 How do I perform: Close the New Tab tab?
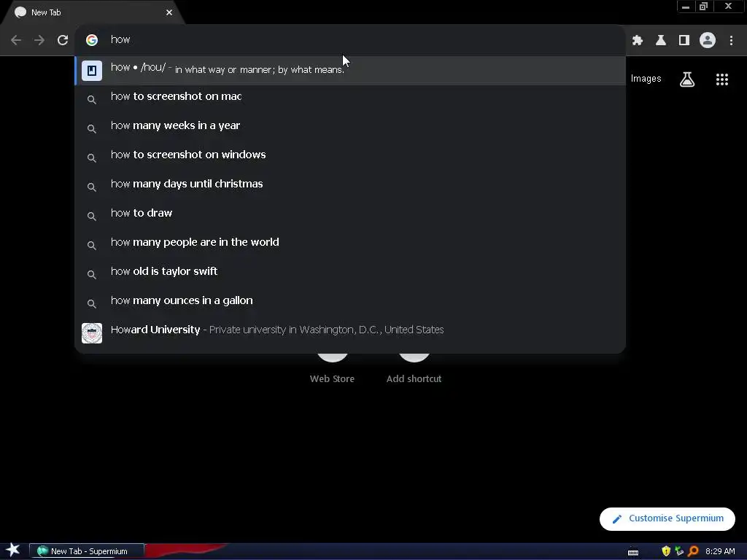[169, 12]
